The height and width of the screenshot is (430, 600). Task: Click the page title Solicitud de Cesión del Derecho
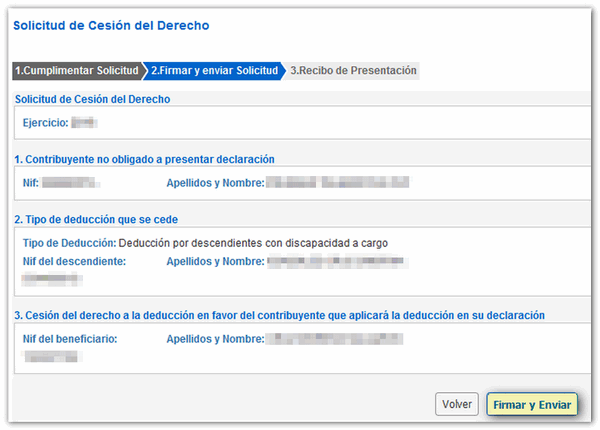[x=110, y=25]
